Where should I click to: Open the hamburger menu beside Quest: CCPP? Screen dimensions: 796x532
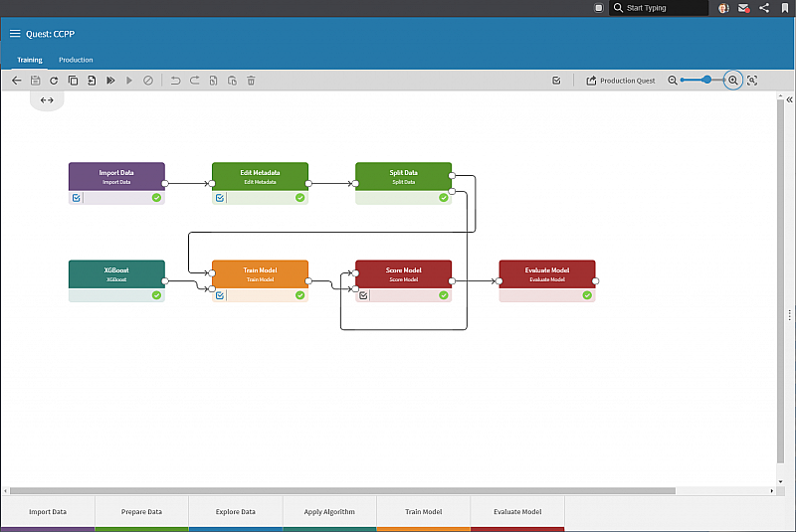tap(15, 34)
